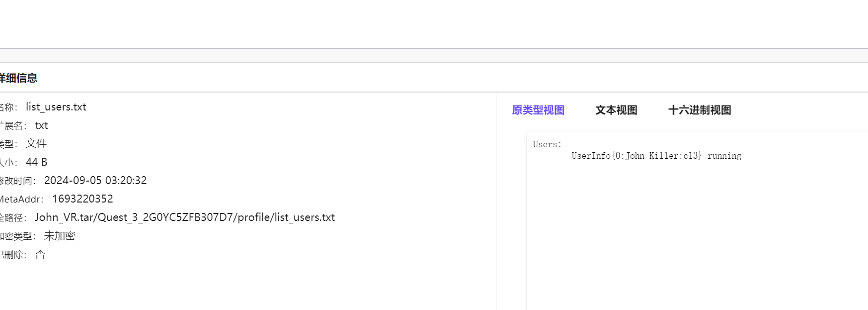
Task: Click the file name list_users.txt
Action: coord(56,107)
